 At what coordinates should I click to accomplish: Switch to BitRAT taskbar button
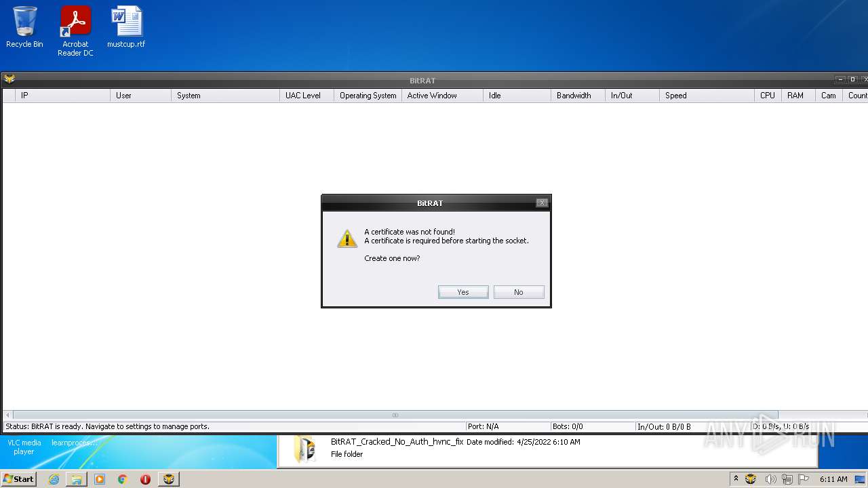[x=168, y=479]
